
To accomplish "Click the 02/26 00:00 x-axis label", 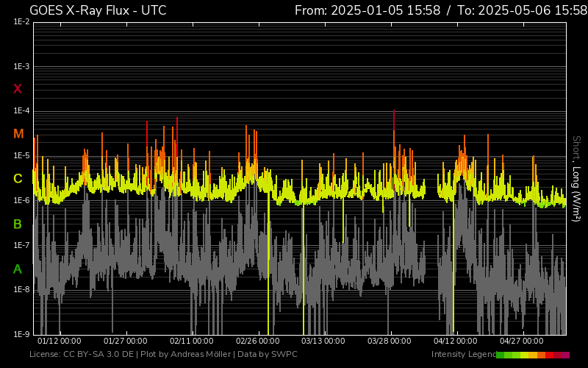I will point(258,341).
